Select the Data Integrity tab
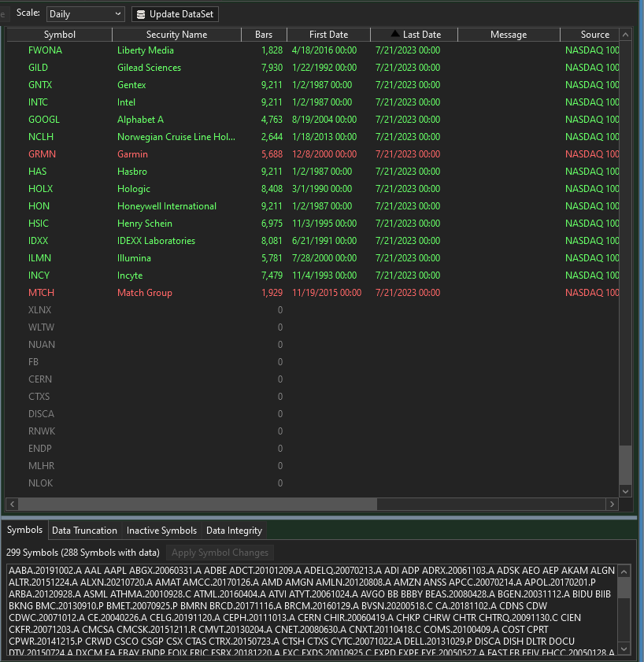This screenshot has height=662, width=644. pyautogui.click(x=234, y=531)
